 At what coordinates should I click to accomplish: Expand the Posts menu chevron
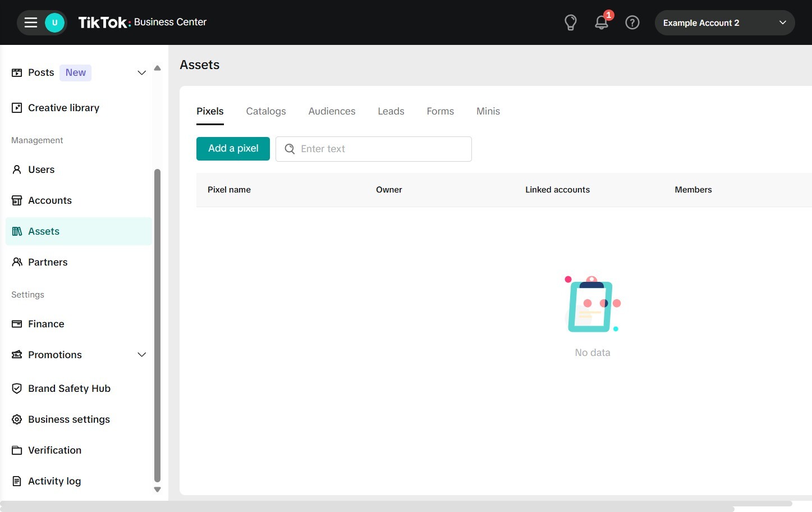tap(141, 73)
